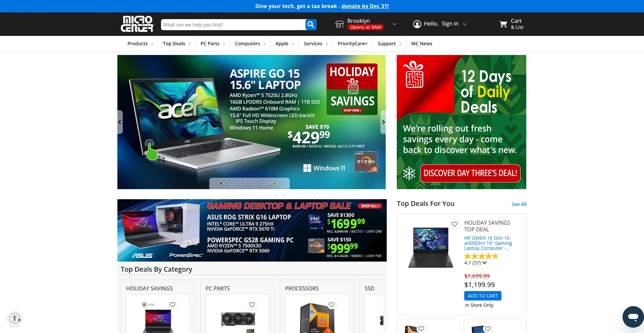
Task: Open the chat bubble in the corner
Action: pyautogui.click(x=633, y=317)
